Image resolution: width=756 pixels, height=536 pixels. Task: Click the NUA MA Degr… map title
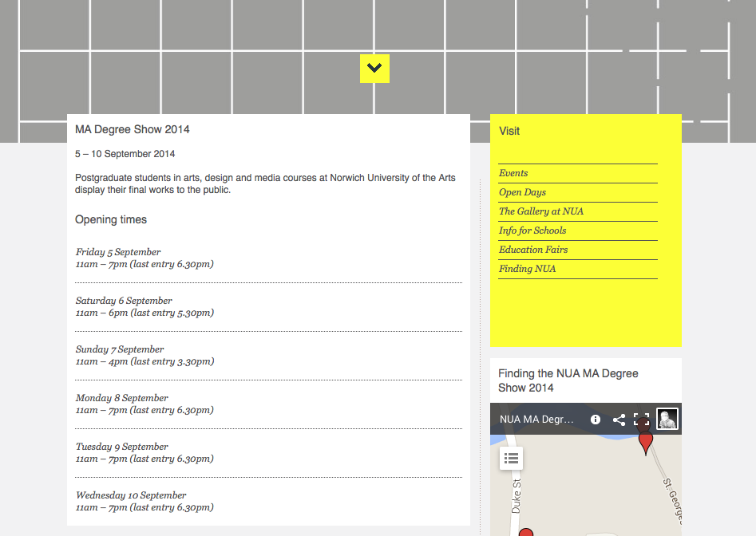click(536, 420)
